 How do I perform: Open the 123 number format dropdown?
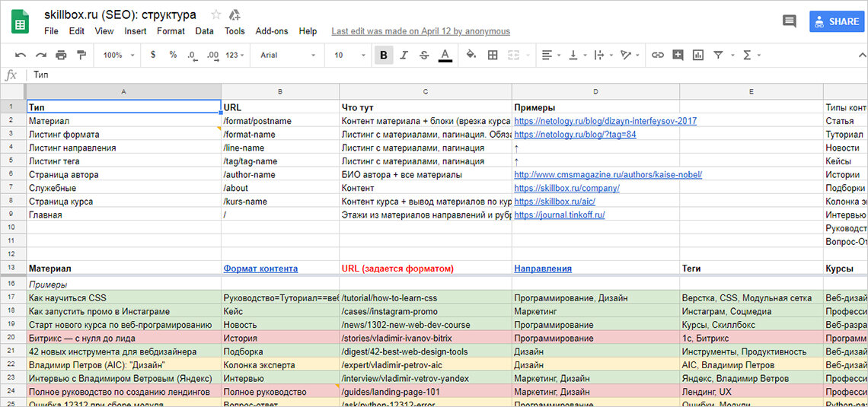click(x=235, y=56)
